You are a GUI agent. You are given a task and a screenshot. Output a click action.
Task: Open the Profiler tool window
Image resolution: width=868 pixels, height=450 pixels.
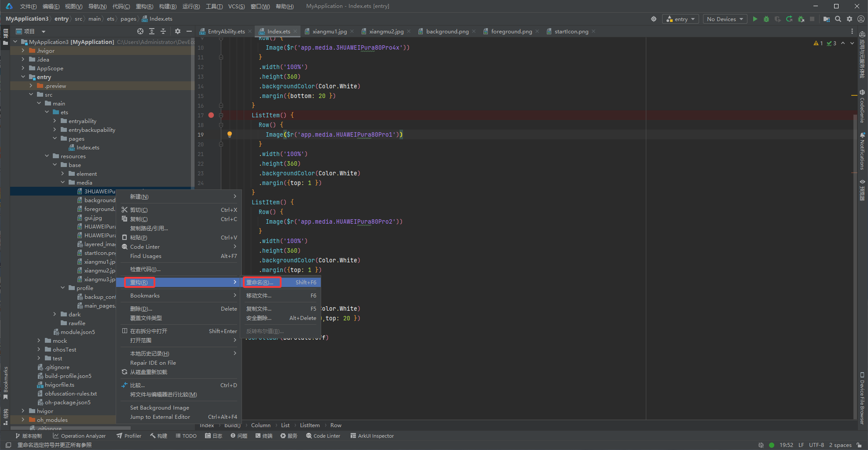pos(129,436)
